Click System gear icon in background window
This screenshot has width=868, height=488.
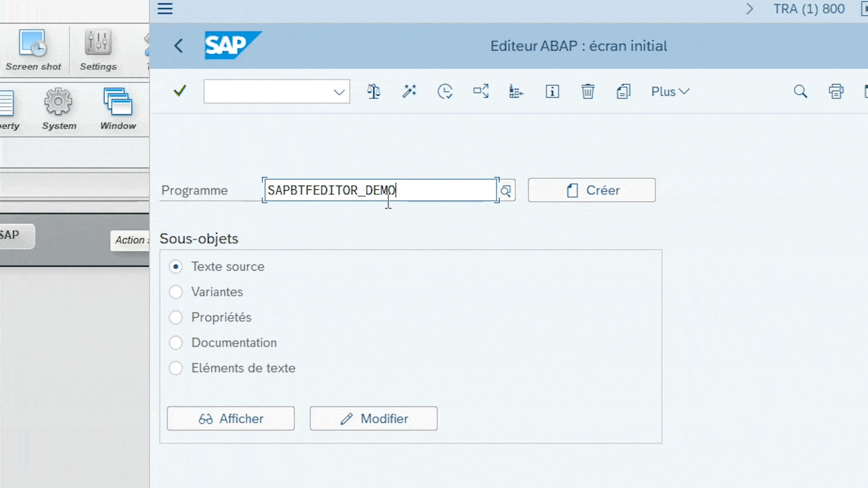(59, 109)
